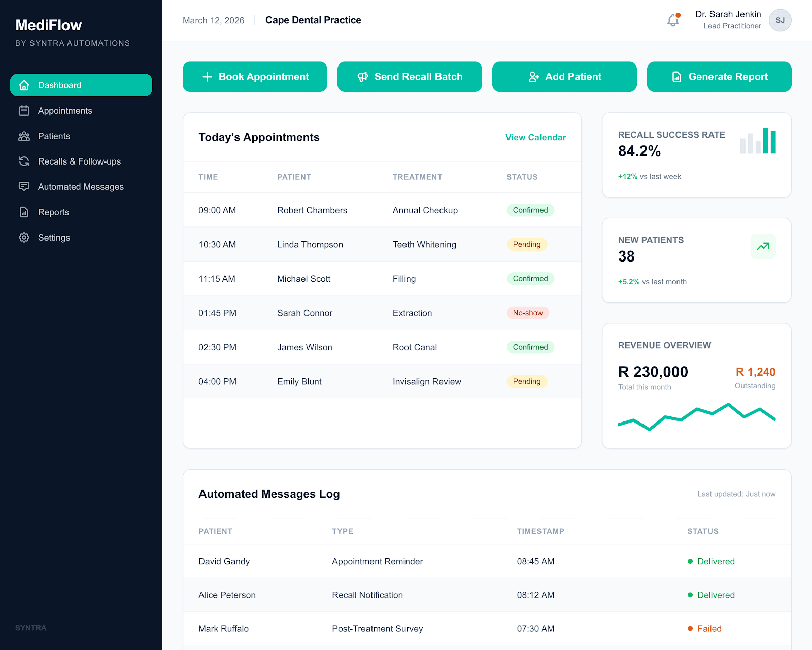
Task: Click the notification bell icon
Action: [672, 20]
